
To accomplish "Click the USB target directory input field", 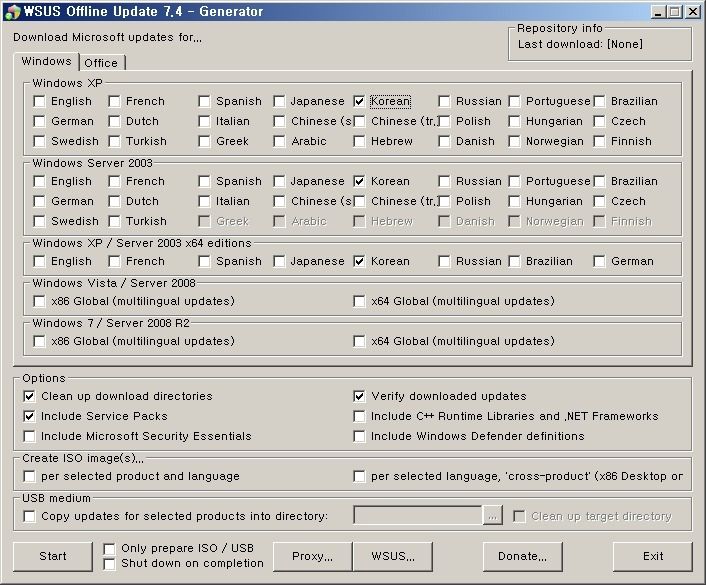I will point(418,516).
